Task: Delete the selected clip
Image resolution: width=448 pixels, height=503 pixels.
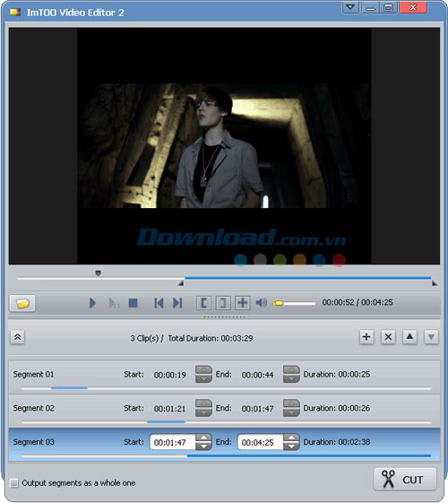Action: 388,337
